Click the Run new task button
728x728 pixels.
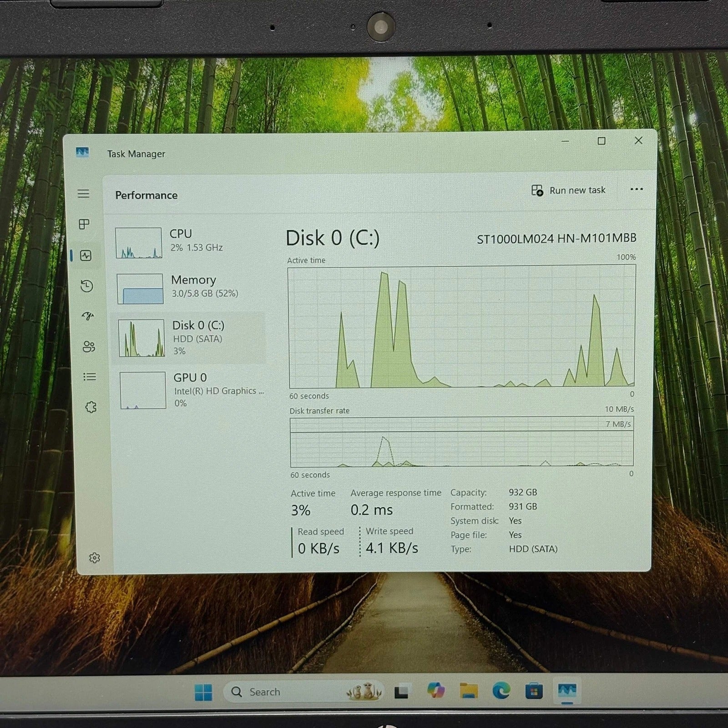[x=569, y=190]
